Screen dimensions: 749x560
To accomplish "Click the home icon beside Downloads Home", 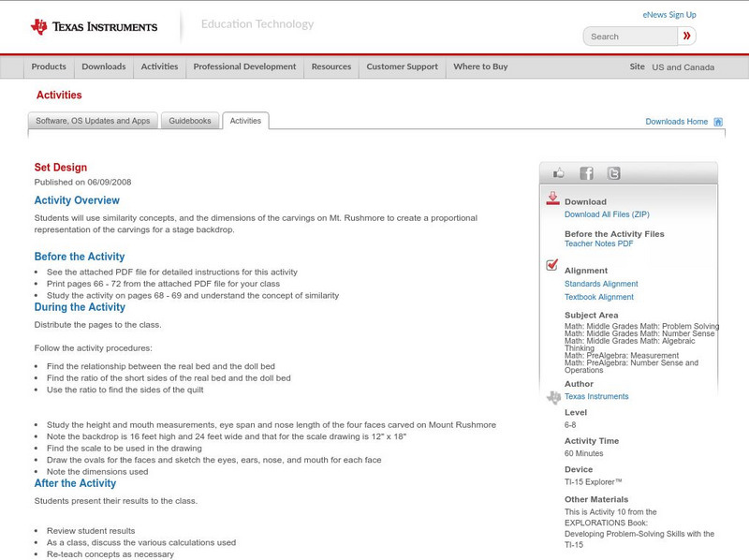I will tap(718, 122).
